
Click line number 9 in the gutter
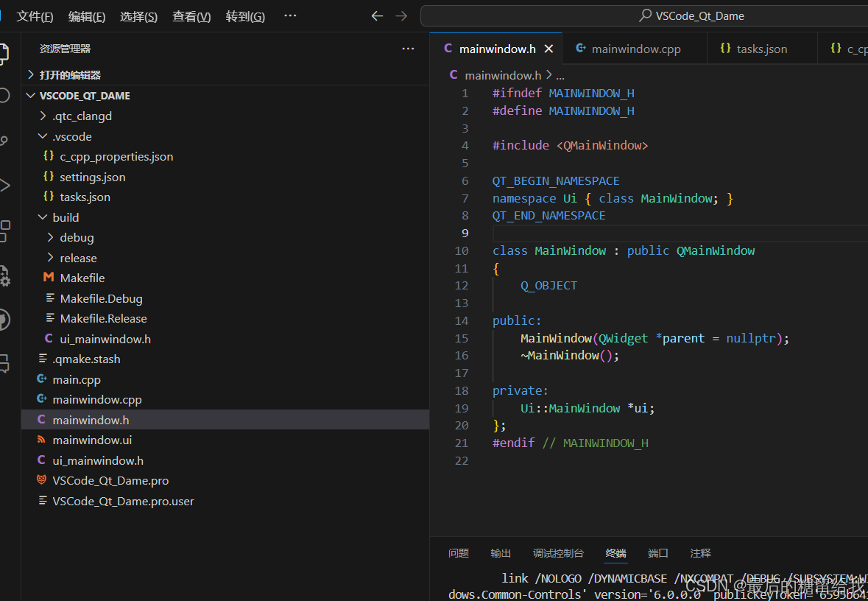tap(465, 233)
